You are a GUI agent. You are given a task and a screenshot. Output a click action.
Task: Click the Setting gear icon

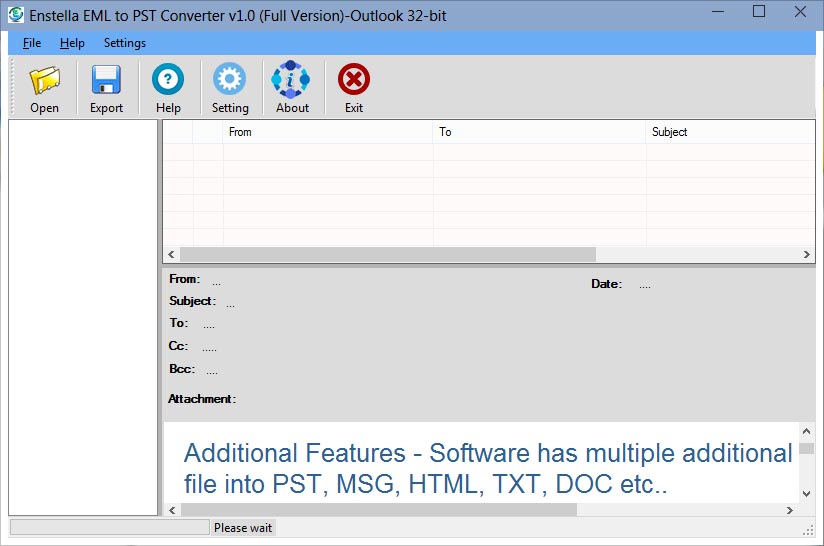(230, 80)
